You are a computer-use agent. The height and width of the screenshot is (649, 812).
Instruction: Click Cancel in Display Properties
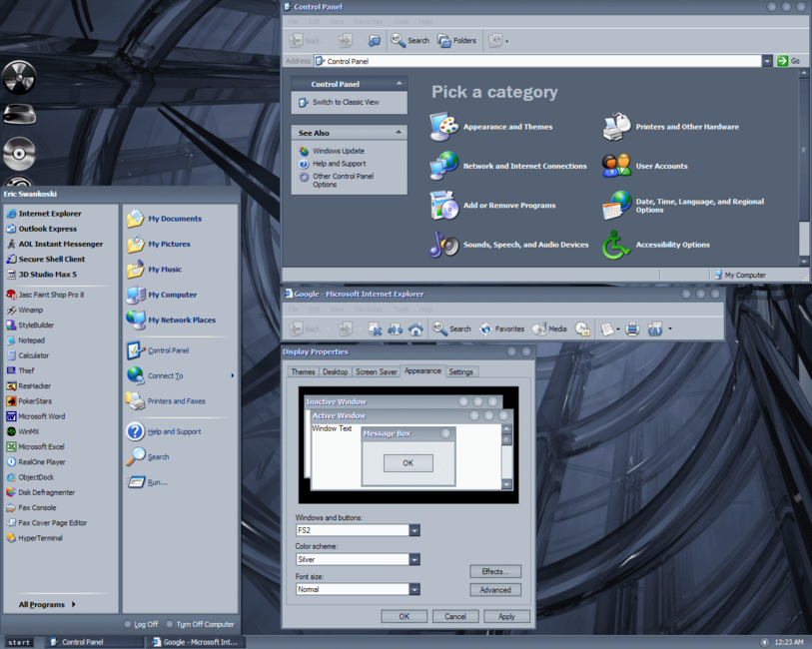455,616
